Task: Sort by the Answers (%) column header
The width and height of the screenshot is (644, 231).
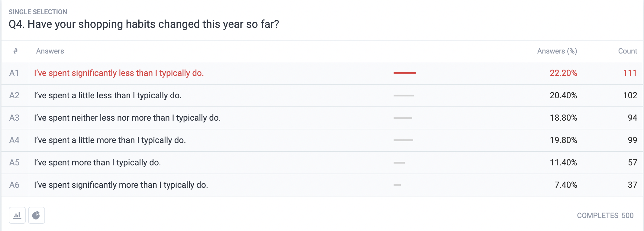Action: tap(557, 51)
